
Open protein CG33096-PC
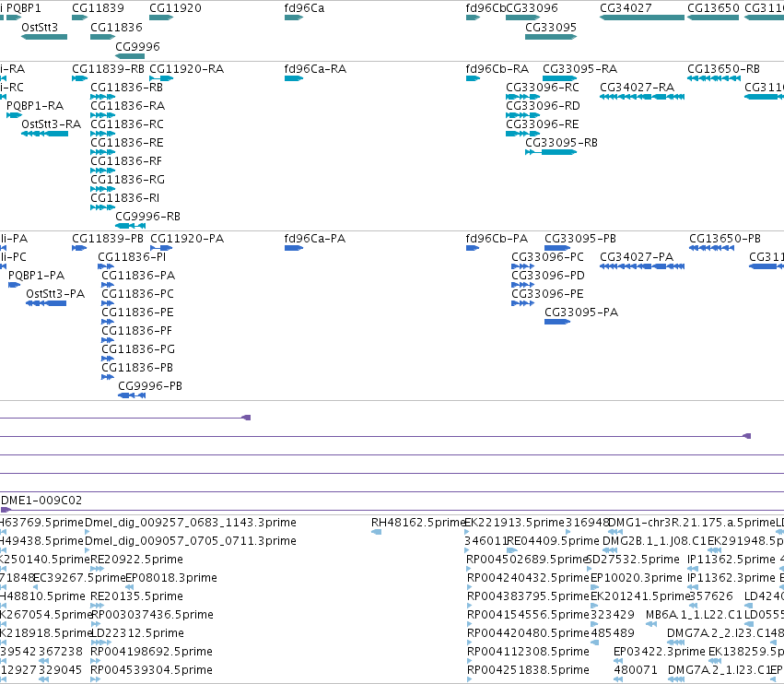click(x=523, y=266)
